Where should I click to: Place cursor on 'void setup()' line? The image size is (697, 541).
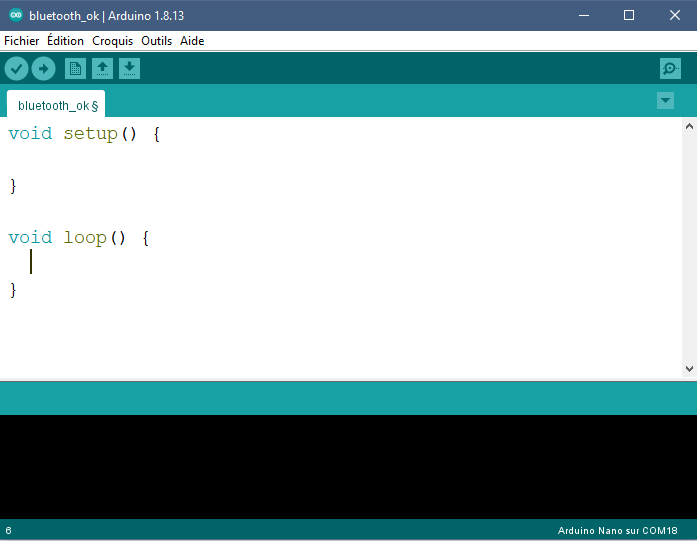coord(84,134)
